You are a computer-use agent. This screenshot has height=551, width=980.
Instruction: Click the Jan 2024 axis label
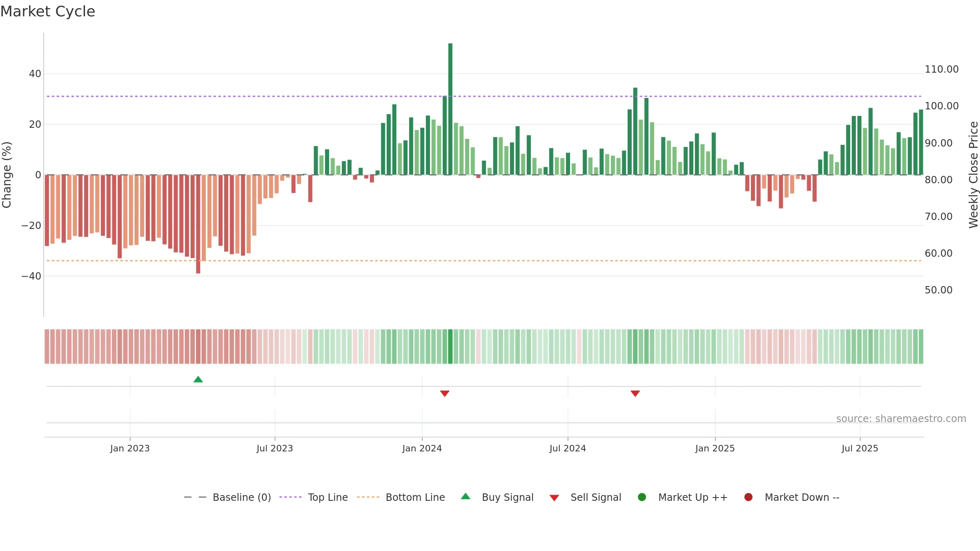pyautogui.click(x=422, y=448)
